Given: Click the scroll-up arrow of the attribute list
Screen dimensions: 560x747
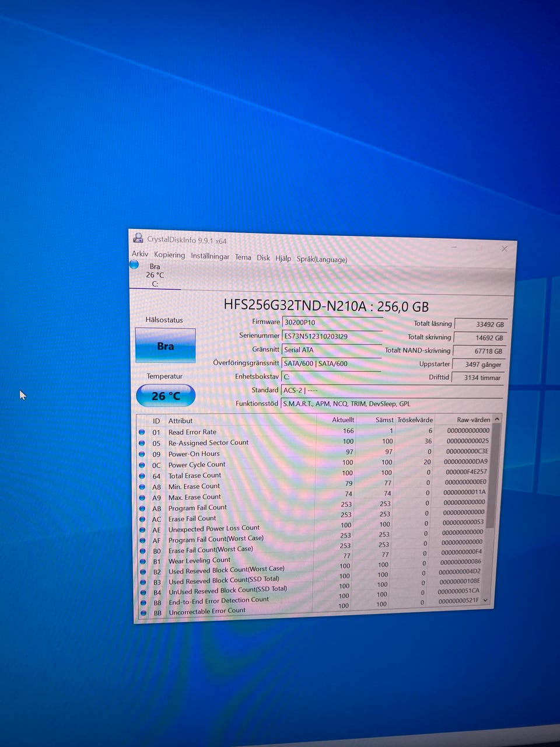Looking at the screenshot, I should click(497, 419).
